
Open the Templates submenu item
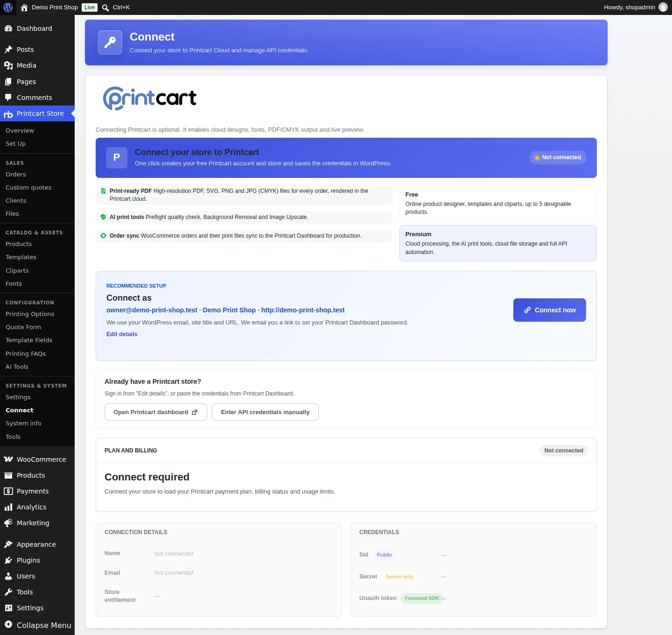(21, 257)
